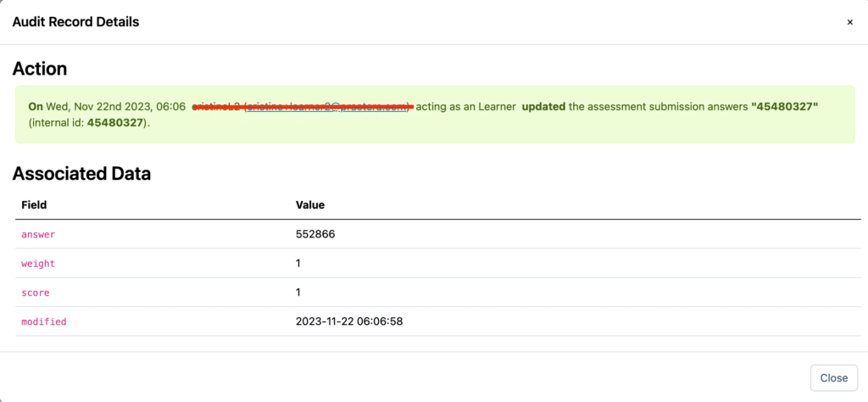Click the bold word updated
This screenshot has width=868, height=402.
(x=543, y=107)
